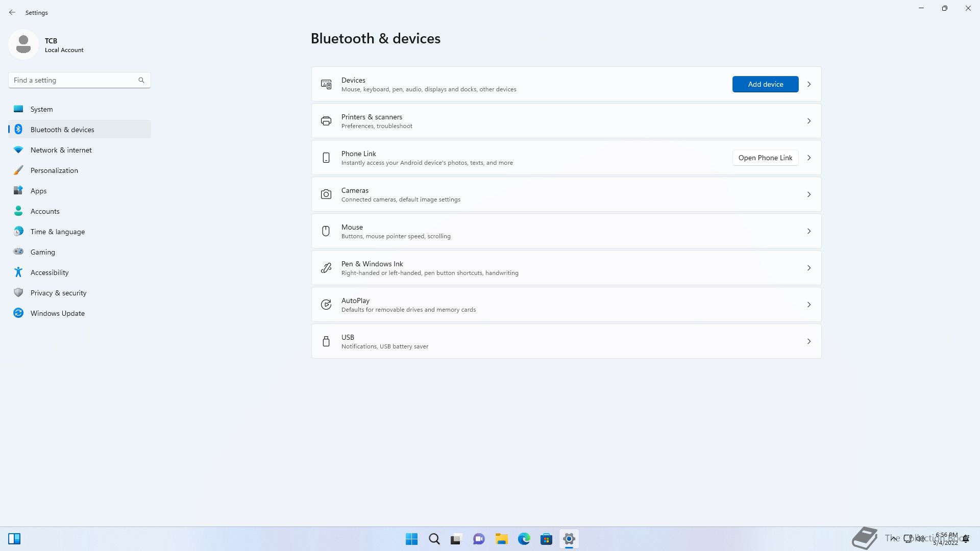Open the Cameras settings title

coord(355,190)
